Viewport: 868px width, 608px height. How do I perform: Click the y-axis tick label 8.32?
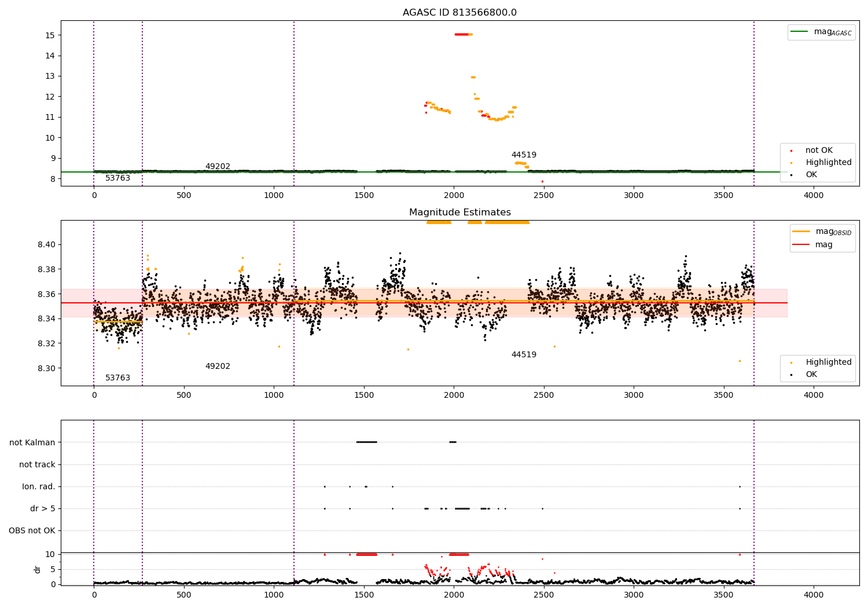point(47,343)
